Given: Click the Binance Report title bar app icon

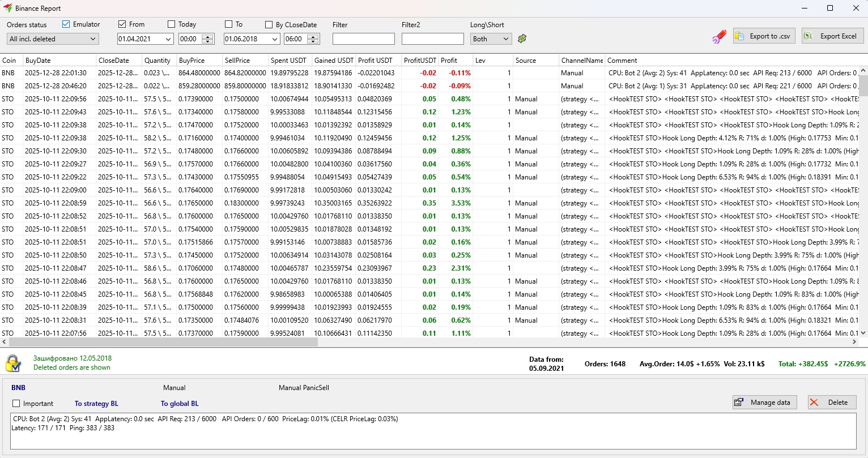Looking at the screenshot, I should coord(7,8).
